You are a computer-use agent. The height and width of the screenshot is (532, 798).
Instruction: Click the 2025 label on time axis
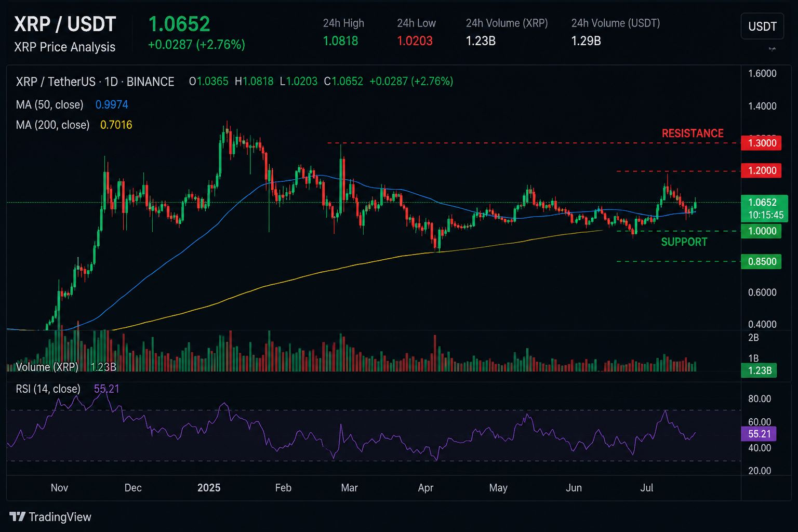click(209, 488)
